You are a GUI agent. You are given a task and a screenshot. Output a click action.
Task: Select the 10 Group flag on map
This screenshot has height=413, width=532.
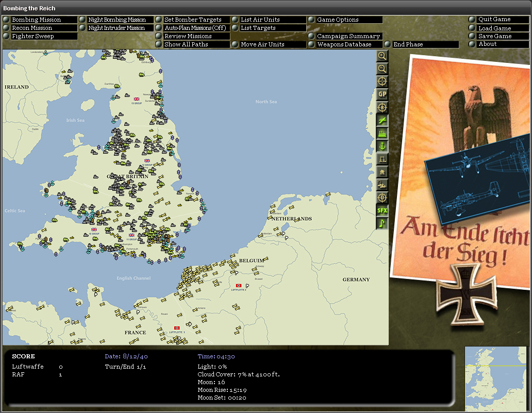(x=94, y=230)
